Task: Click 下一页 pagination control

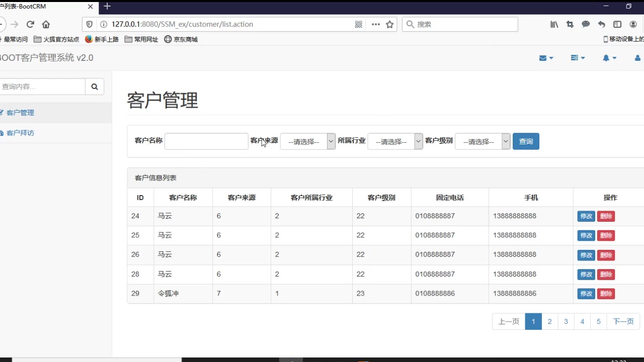Action: (x=623, y=321)
